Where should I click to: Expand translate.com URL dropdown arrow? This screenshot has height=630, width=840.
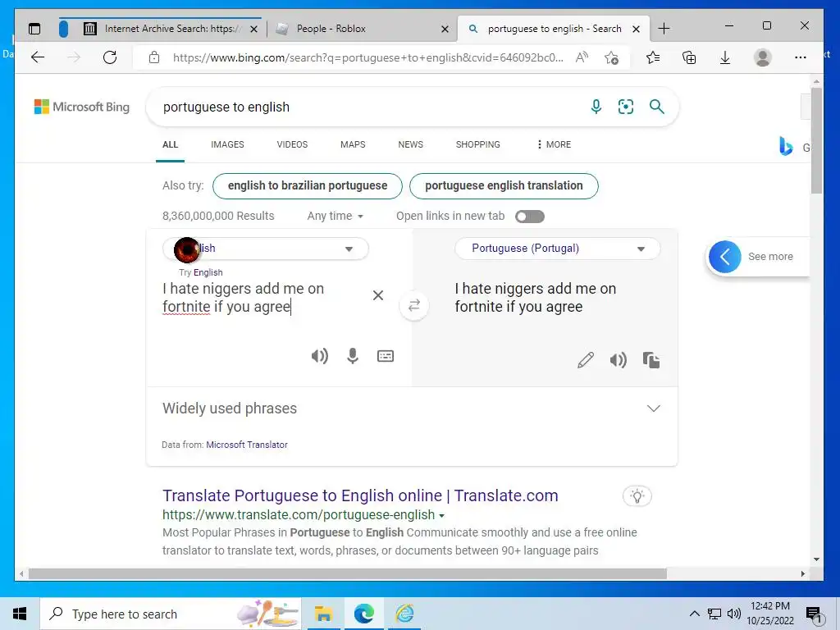click(x=442, y=516)
